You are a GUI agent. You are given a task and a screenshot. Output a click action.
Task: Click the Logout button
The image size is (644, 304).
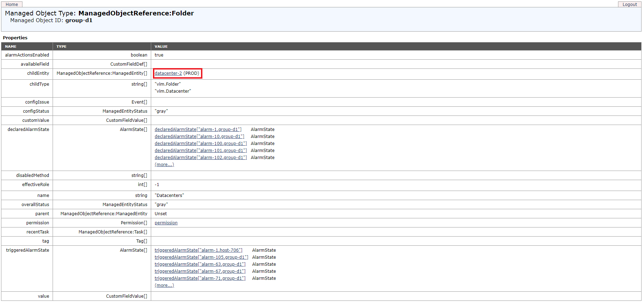629,4
